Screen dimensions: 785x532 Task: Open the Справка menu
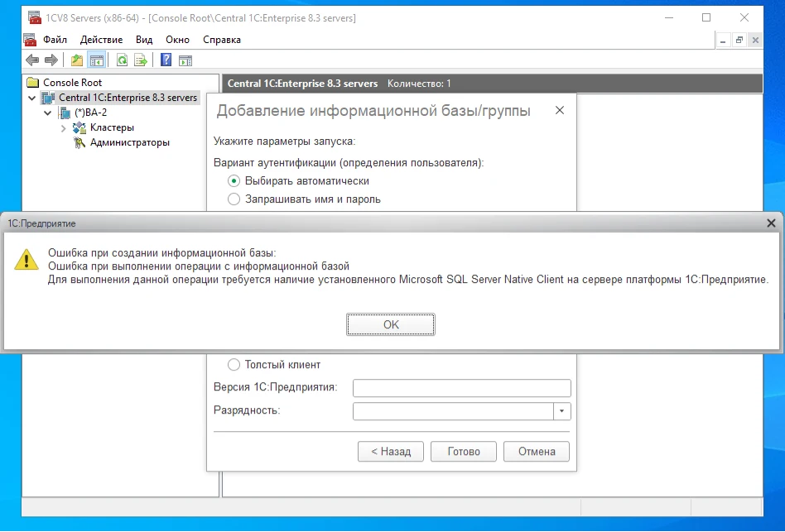[x=222, y=40]
